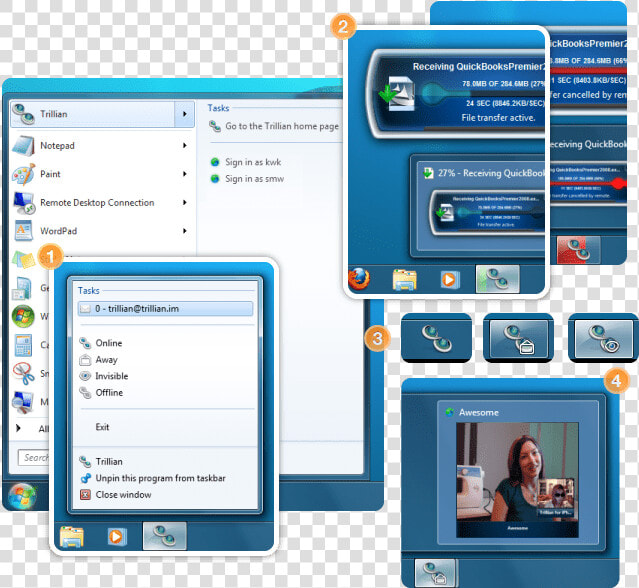Viewport: 639px width, 588px height.
Task: Open the trillian@trillian.im mail task
Action: tap(165, 308)
